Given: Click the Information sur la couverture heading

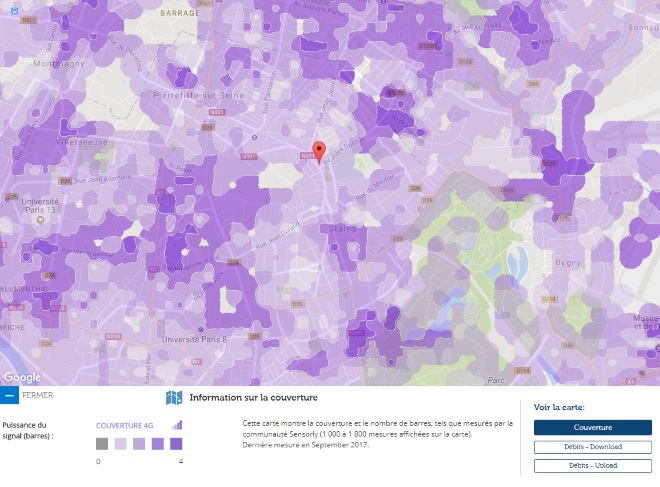Looking at the screenshot, I should pos(253,397).
